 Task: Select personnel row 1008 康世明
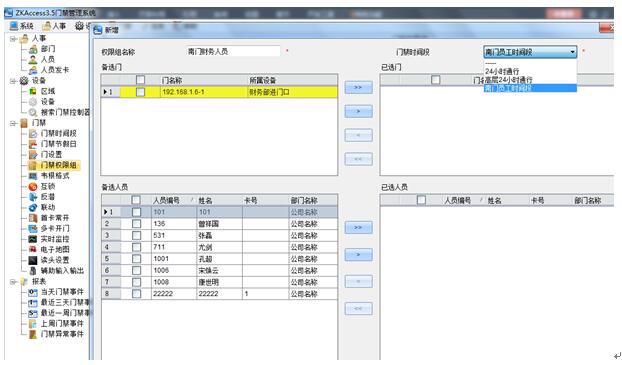coord(219,282)
